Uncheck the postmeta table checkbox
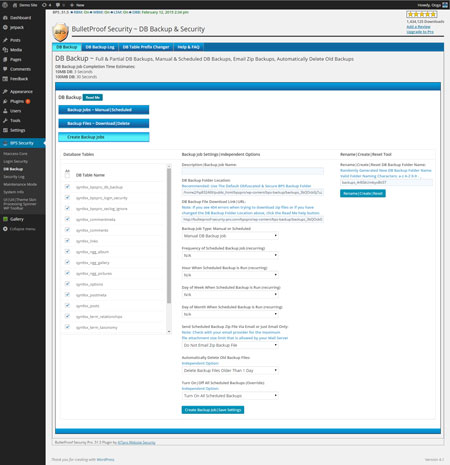 [67, 294]
